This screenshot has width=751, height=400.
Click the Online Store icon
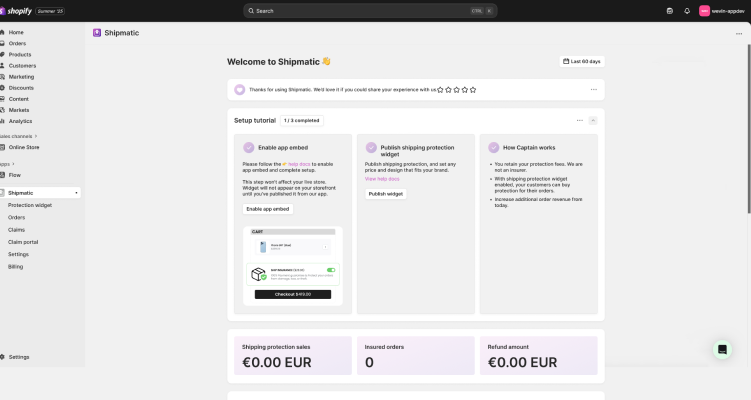(x=2, y=147)
